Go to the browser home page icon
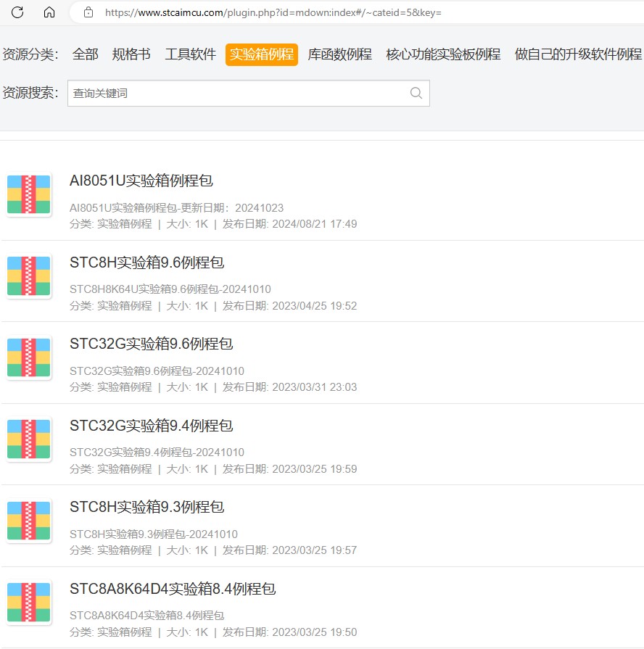Screen dimensions: 644x649 coord(49,12)
